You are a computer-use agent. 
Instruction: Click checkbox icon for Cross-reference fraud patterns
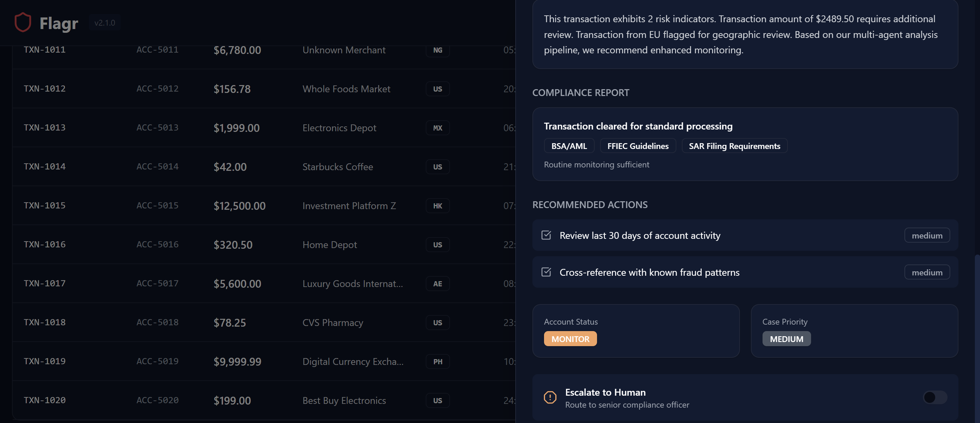pyautogui.click(x=546, y=272)
